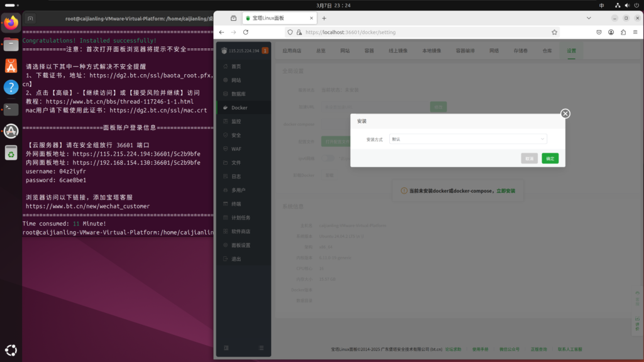The width and height of the screenshot is (644, 362).
Task: Open 安全 in the sidebar
Action: [243, 135]
